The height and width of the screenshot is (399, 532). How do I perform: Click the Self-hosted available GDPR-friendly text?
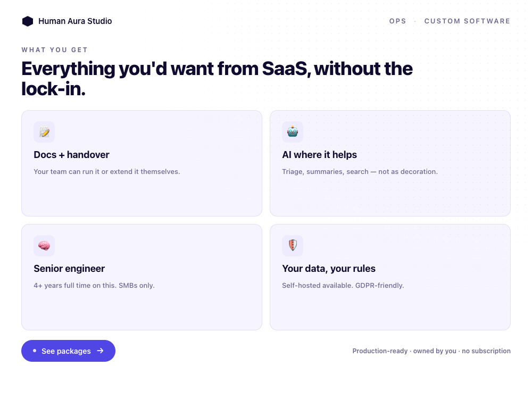[x=343, y=285]
